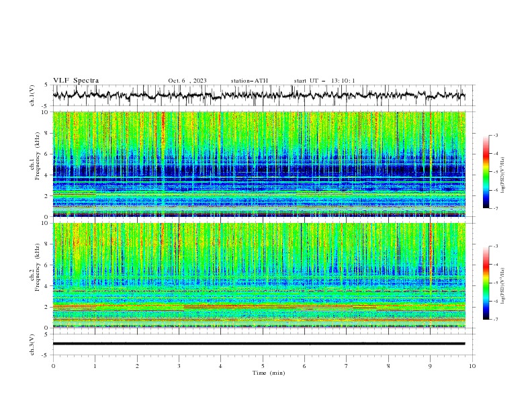Select the date text "Oct. 6 , 2023"
Screen dimensions: 532x411
point(187,81)
